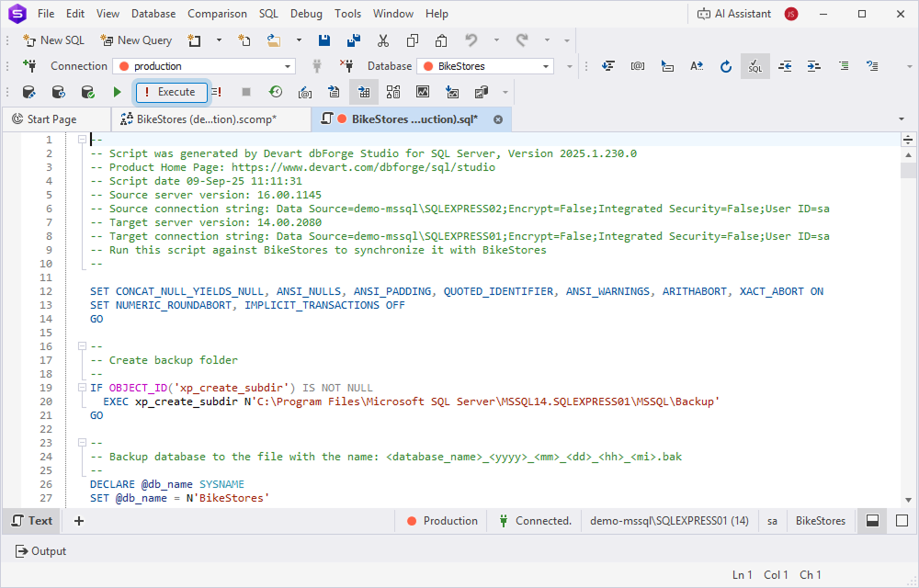Open a new document tab with the plus
The height and width of the screenshot is (588, 919).
tap(78, 521)
